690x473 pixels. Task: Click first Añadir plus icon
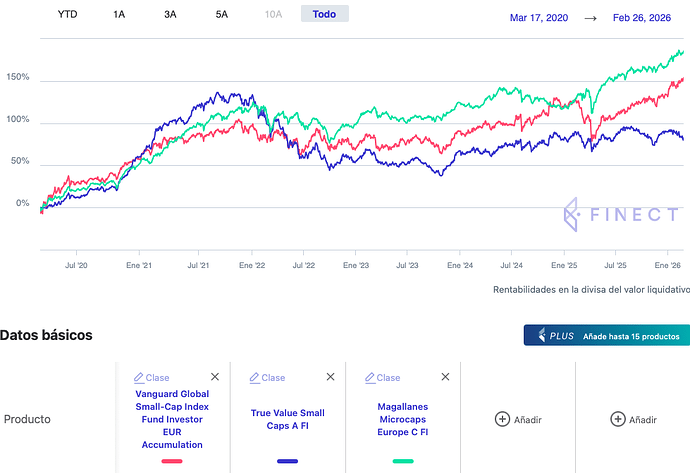pyautogui.click(x=503, y=419)
